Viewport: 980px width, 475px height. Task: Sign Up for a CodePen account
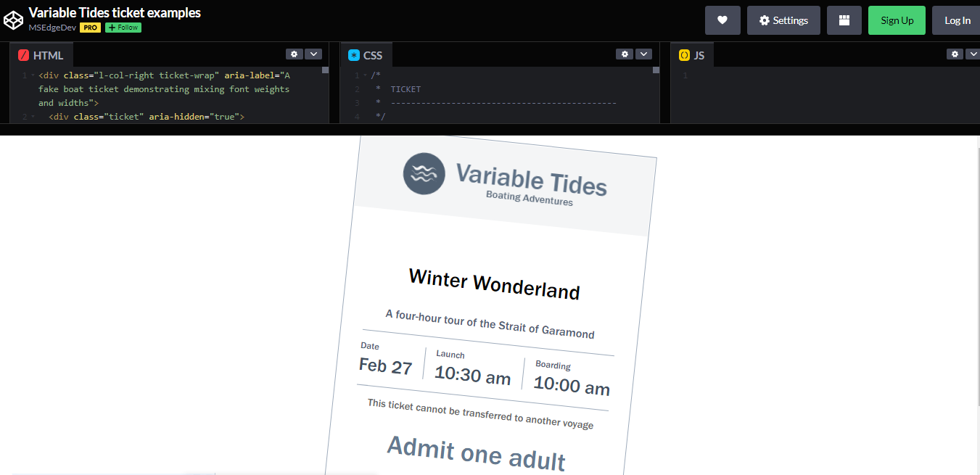tap(897, 20)
